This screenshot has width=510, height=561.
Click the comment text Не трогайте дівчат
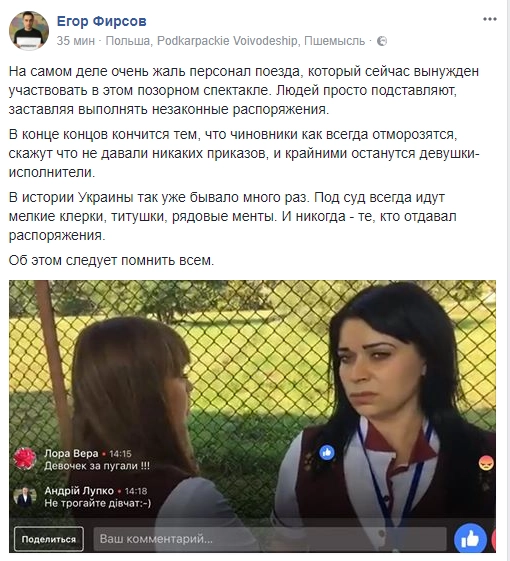click(x=98, y=503)
